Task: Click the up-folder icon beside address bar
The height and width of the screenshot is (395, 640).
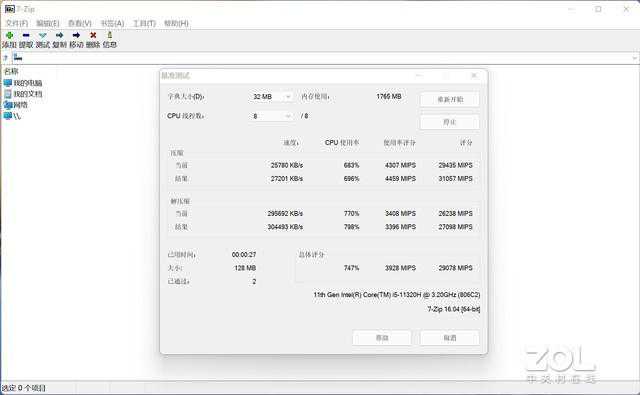Action: [5, 58]
